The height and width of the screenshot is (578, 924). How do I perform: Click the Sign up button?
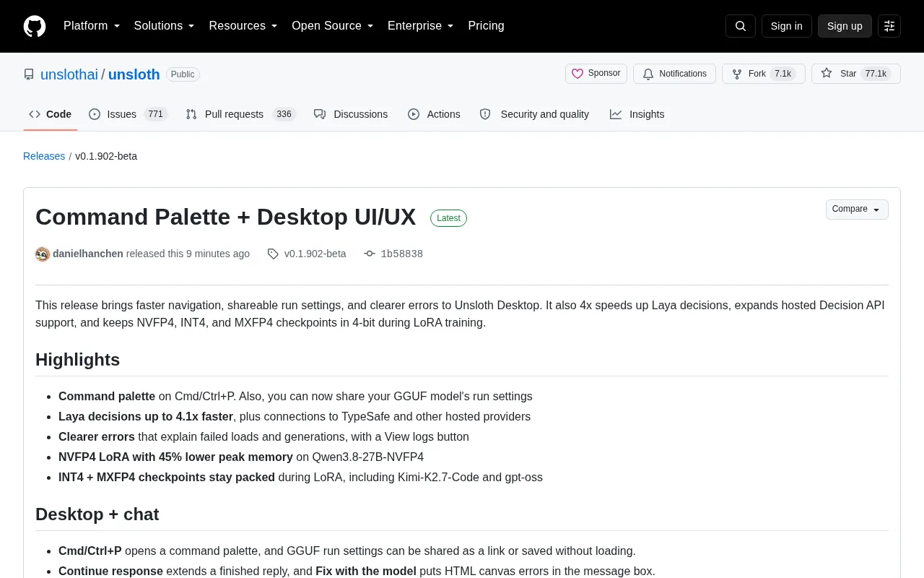click(x=845, y=26)
